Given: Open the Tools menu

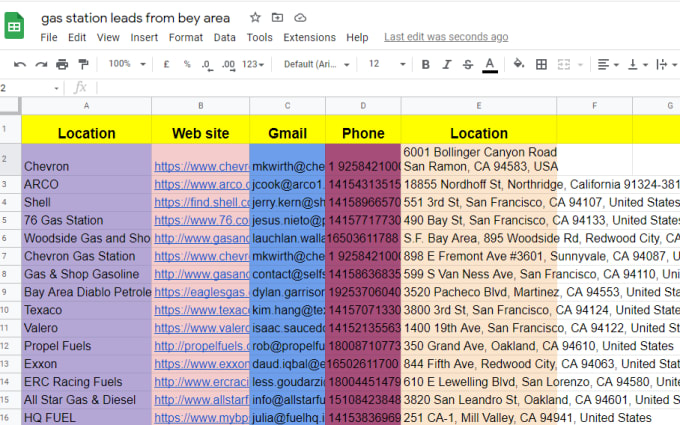Looking at the screenshot, I should click(259, 37).
